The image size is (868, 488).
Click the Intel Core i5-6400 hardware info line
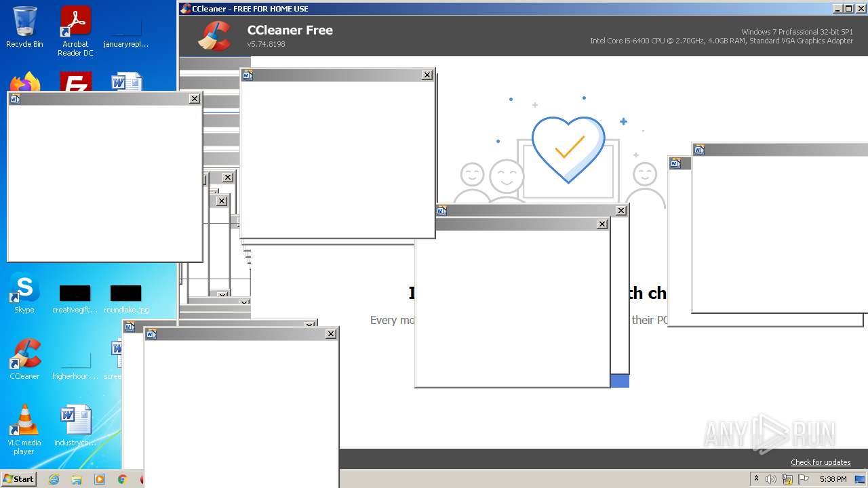pyautogui.click(x=722, y=41)
